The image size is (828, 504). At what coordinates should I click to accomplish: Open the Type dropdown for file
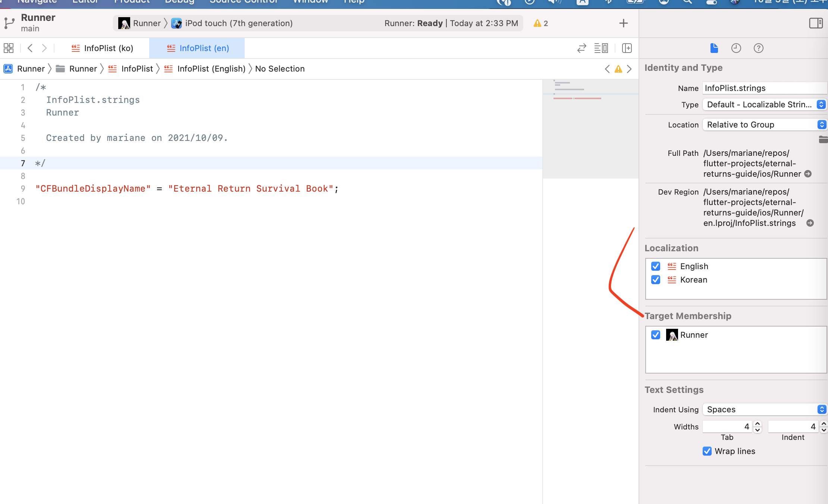pyautogui.click(x=764, y=104)
